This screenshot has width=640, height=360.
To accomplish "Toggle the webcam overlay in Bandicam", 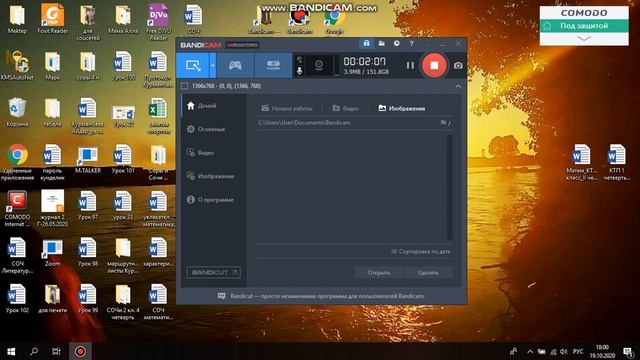I will [319, 65].
